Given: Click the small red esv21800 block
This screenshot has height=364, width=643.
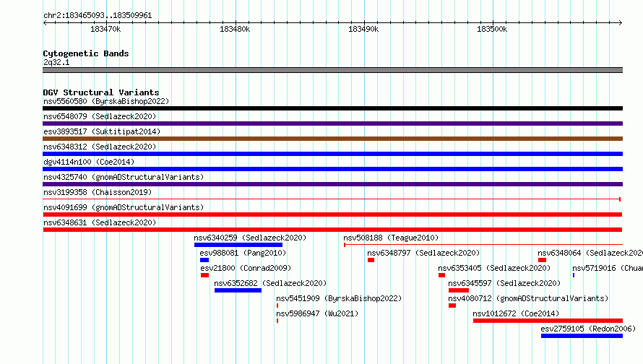Looking at the screenshot, I should point(204,275).
